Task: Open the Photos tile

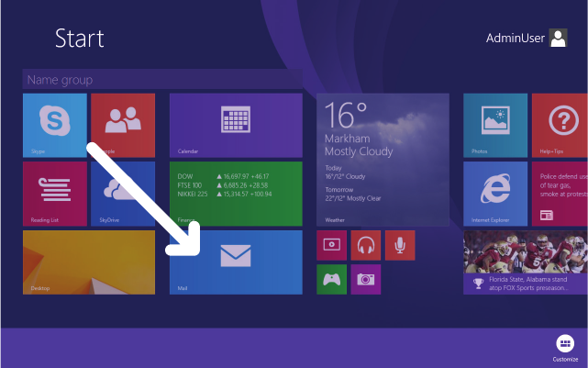Action: tap(495, 126)
